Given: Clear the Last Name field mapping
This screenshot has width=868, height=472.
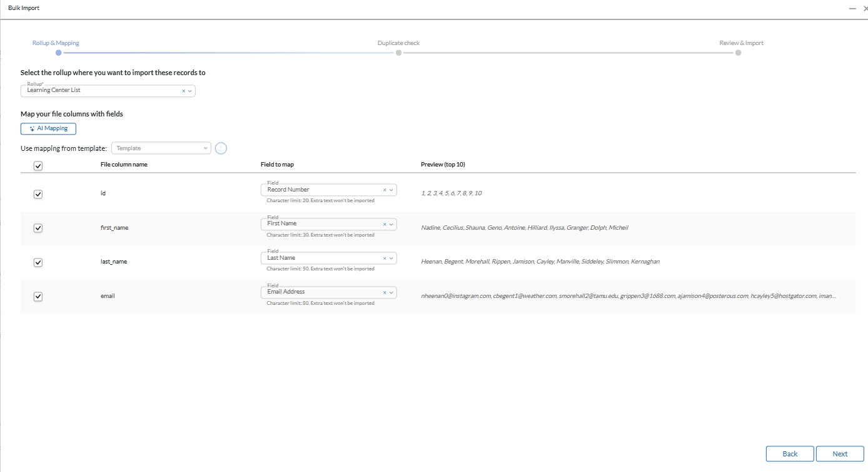Looking at the screenshot, I should (385, 259).
